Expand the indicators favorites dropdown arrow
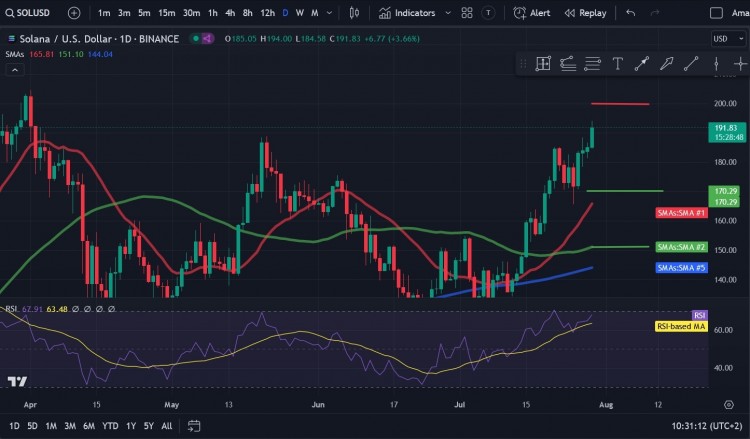This screenshot has height=439, width=750. click(448, 13)
